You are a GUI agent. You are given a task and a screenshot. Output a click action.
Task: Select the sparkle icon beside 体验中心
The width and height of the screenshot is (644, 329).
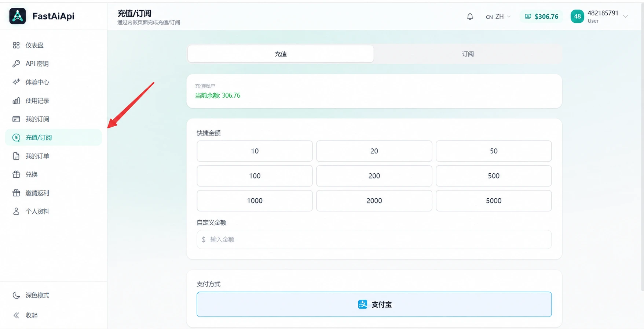pyautogui.click(x=16, y=82)
